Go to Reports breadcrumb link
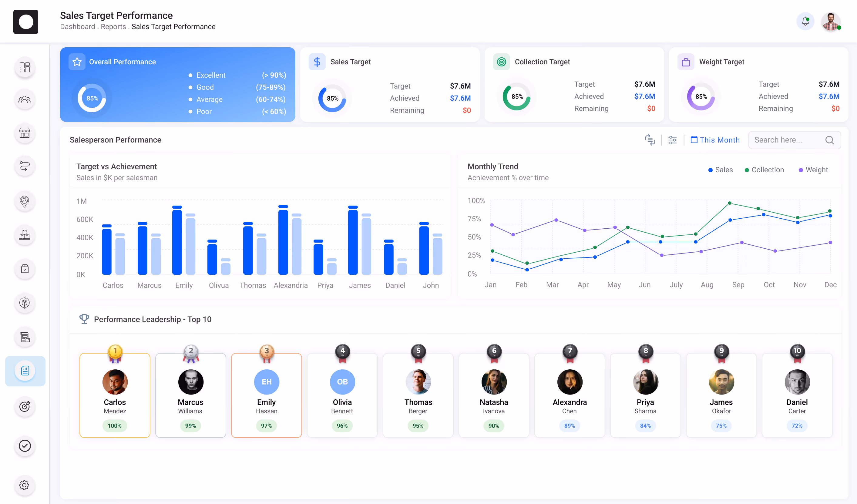 [113, 26]
